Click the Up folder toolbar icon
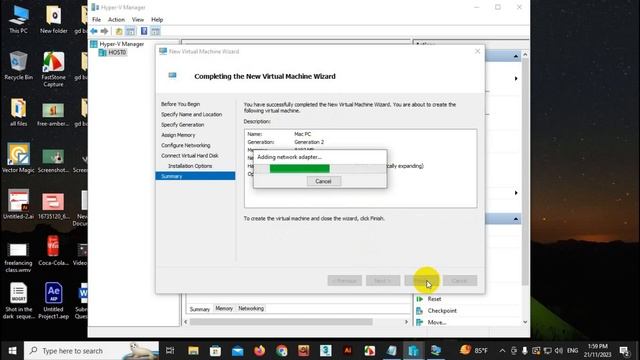Viewport: 640px width, 360px height. click(119, 31)
